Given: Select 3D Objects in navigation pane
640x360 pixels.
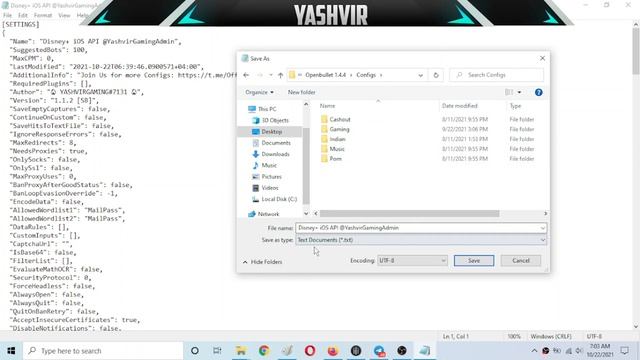Looking at the screenshot, I should point(270,120).
